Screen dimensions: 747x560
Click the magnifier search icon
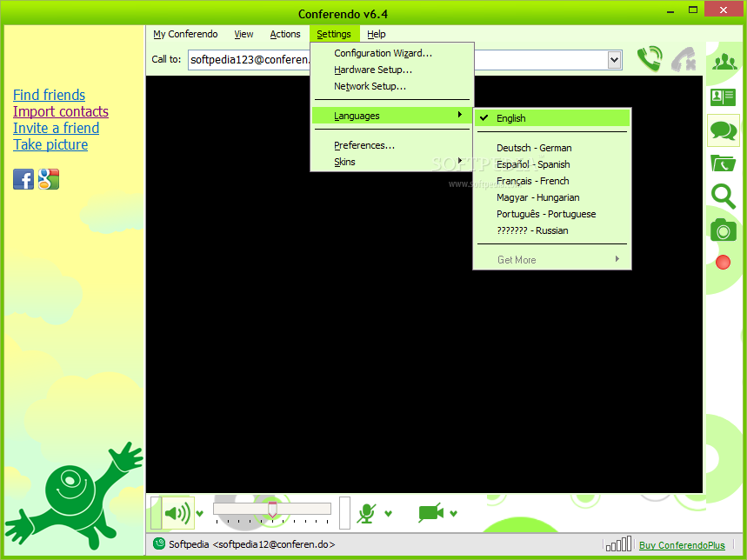click(724, 197)
